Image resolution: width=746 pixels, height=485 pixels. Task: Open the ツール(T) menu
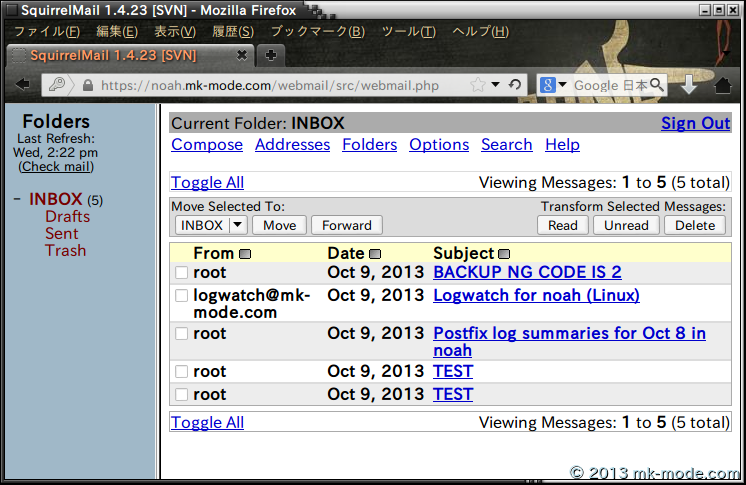[x=408, y=31]
